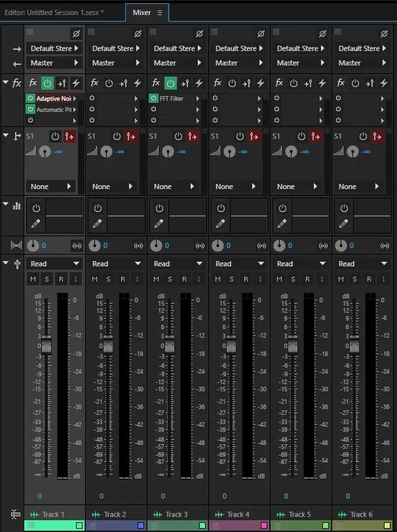Click the output arrow icon in left gutter
397x532 pixels.
[16, 63]
